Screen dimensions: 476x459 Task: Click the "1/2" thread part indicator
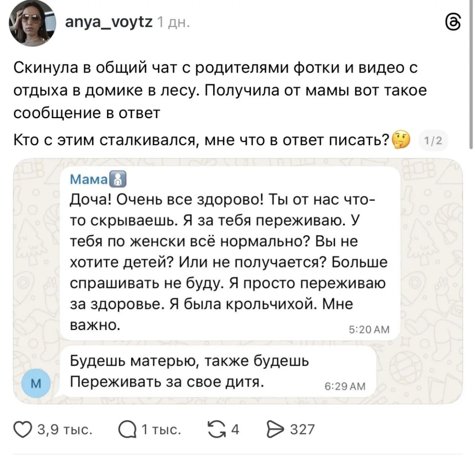tap(433, 141)
